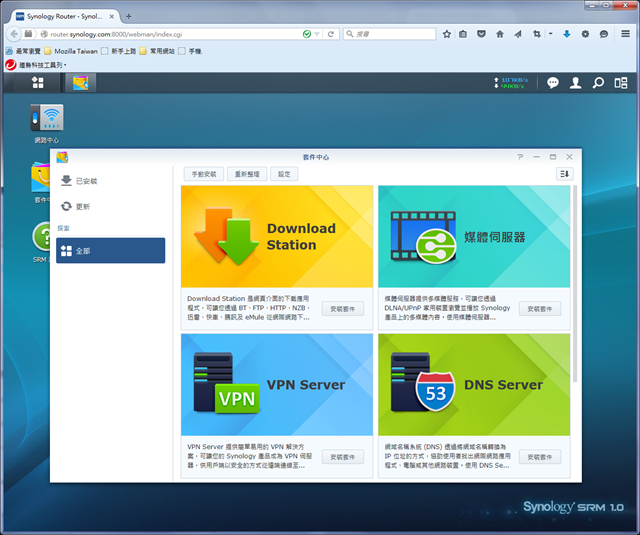
Task: Open the user account options icon
Action: click(x=576, y=83)
